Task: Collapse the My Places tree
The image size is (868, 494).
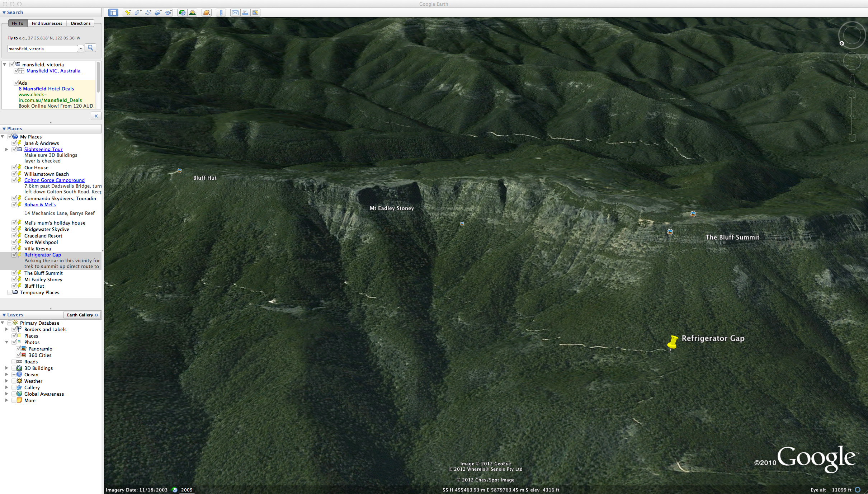Action: point(3,137)
